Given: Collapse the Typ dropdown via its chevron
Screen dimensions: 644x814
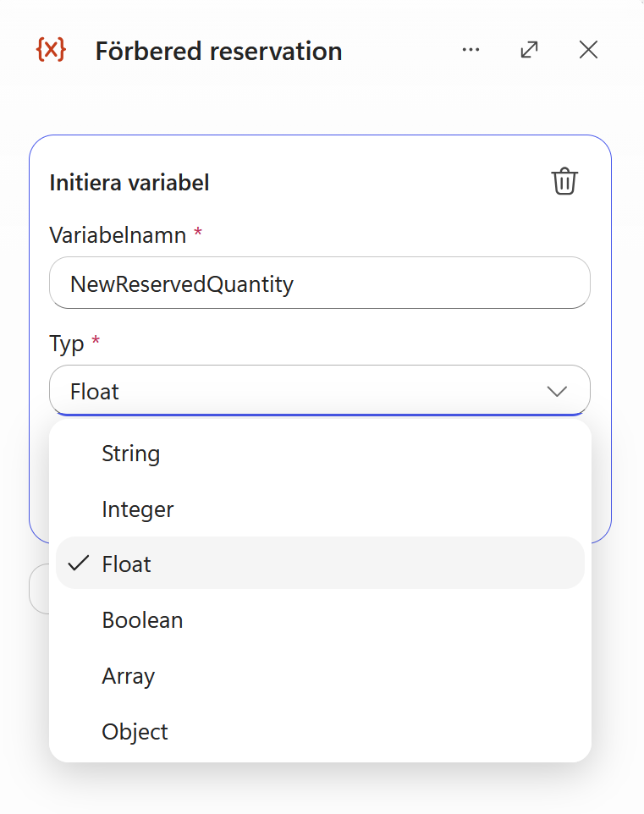Looking at the screenshot, I should click(557, 391).
